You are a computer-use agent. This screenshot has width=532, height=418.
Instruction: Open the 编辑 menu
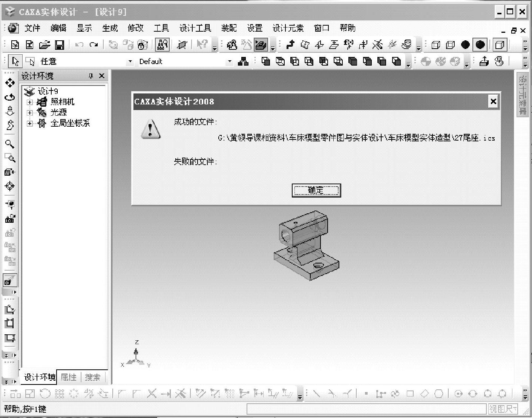coord(58,28)
